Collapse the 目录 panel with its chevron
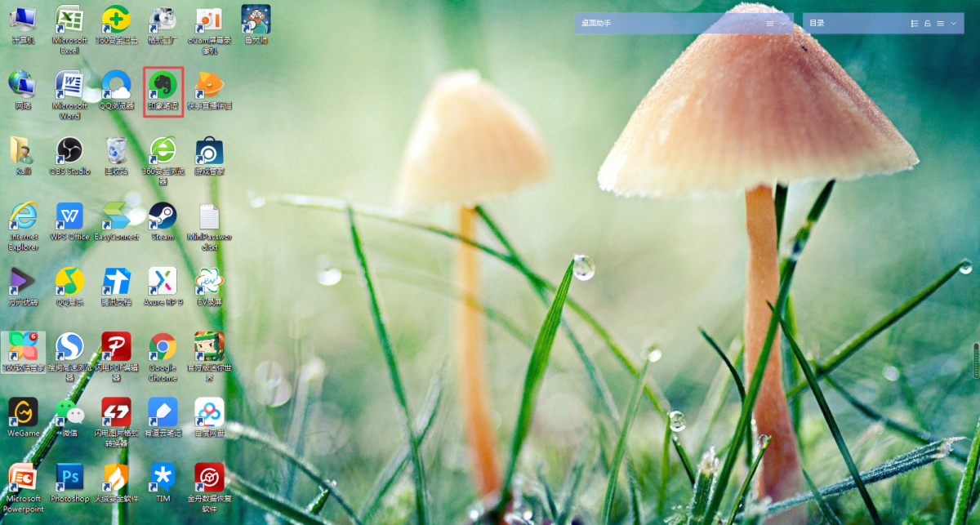The height and width of the screenshot is (525, 980). 954,24
